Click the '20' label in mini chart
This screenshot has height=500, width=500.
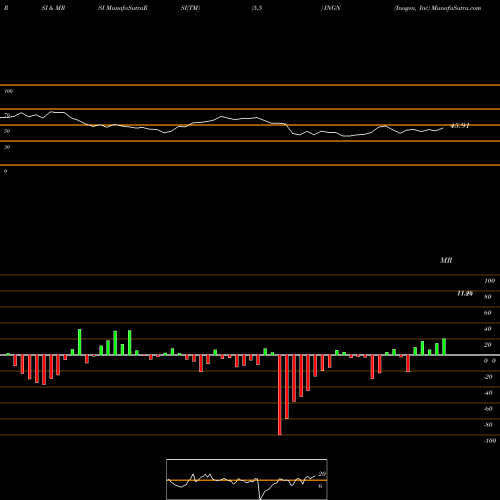[322, 474]
